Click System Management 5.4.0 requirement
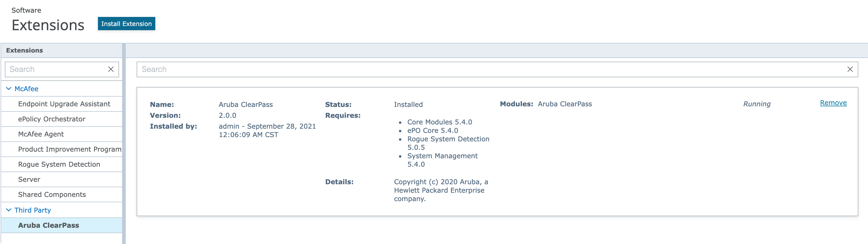Screen dimensions: 868x244 tap(442, 160)
